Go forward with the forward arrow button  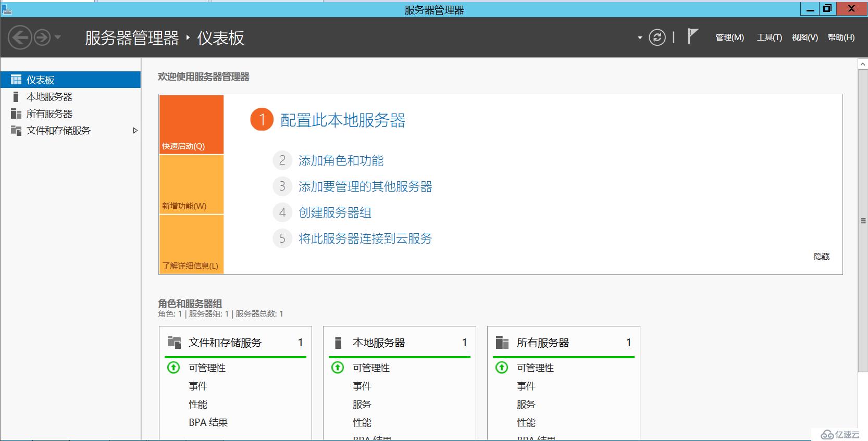coord(42,37)
